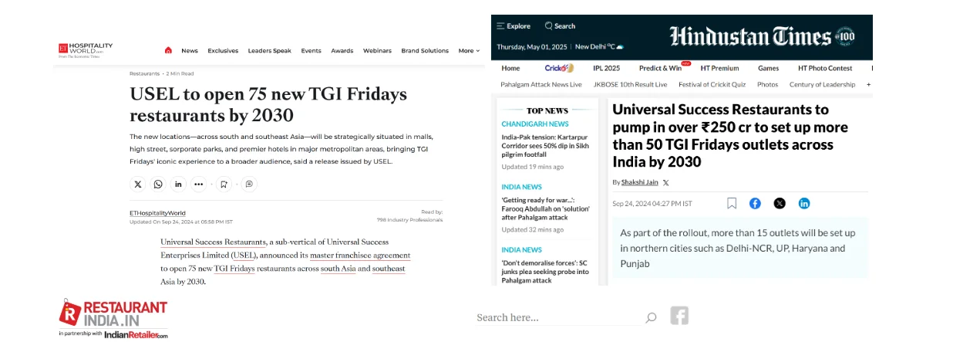Open Events in HospitalityWorld menu
Screen dimensions: 980x342
pos(312,50)
